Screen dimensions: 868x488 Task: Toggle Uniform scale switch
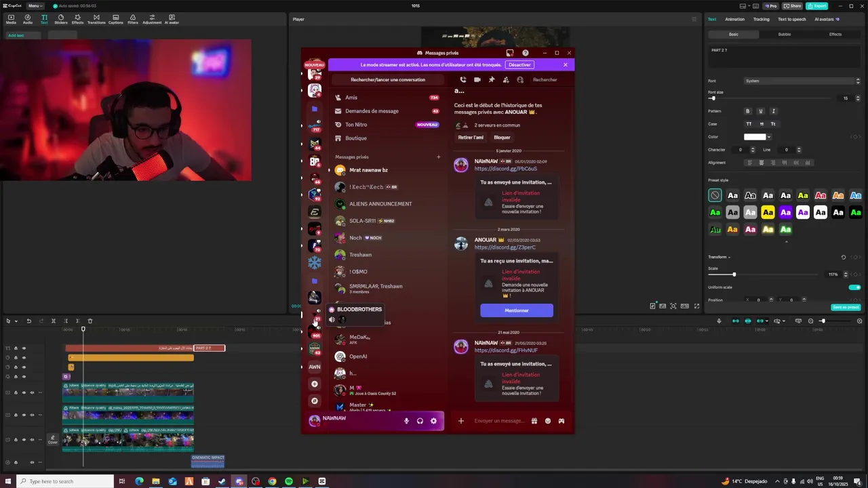854,287
